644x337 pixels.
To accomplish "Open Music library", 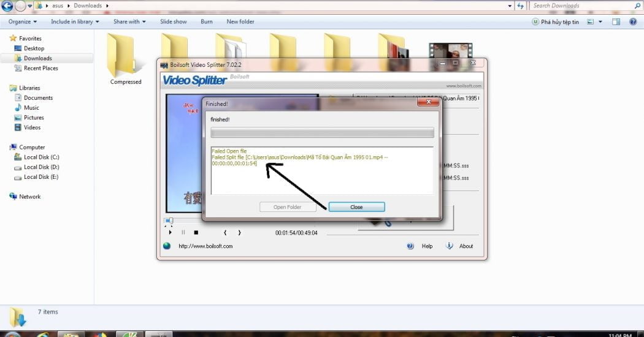I will (x=31, y=108).
